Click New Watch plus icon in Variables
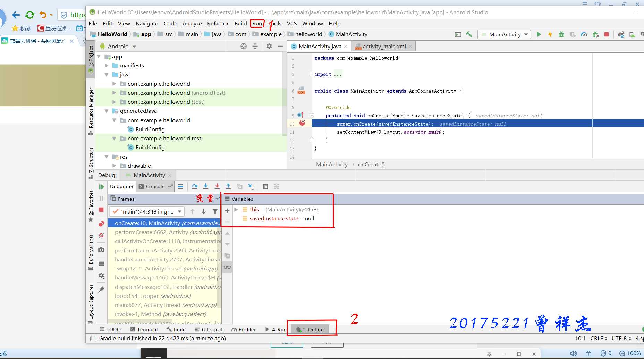The width and height of the screenshot is (644, 359). tap(227, 211)
